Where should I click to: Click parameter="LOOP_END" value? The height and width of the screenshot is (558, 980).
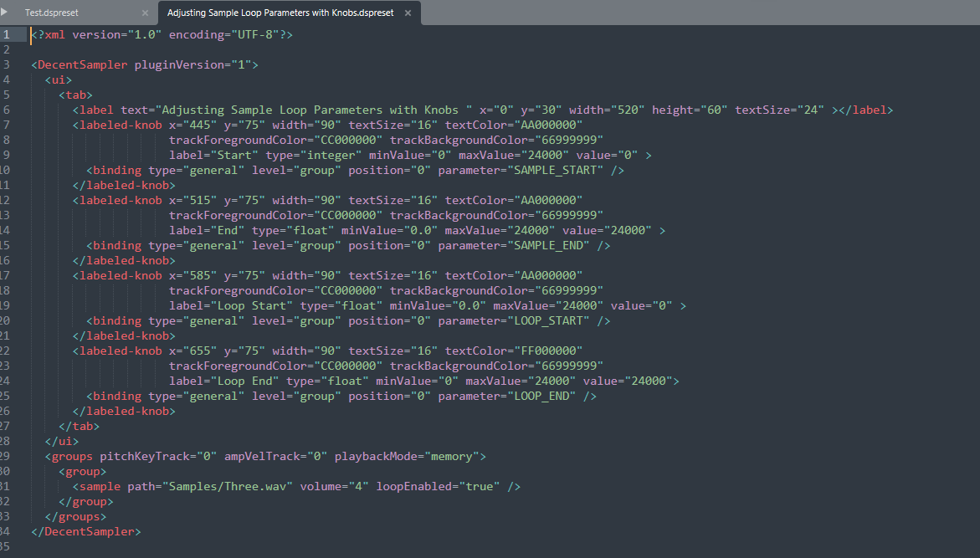[x=507, y=396]
